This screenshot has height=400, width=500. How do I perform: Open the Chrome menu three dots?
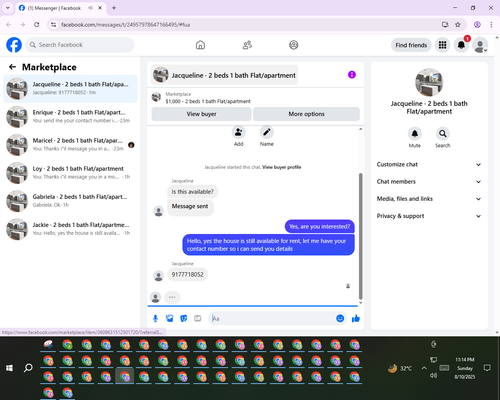click(491, 25)
